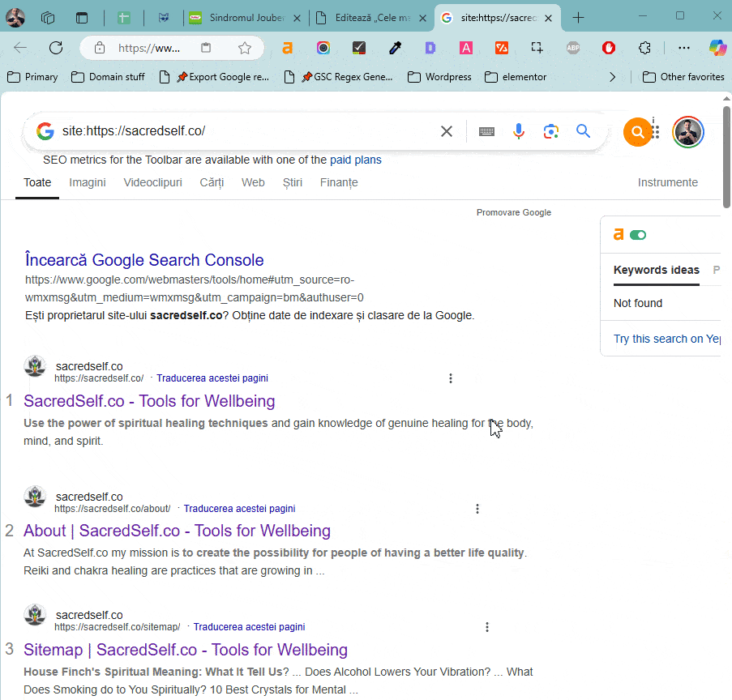
Task: Expand the hidden bookmarks overflow chevron
Action: [612, 77]
